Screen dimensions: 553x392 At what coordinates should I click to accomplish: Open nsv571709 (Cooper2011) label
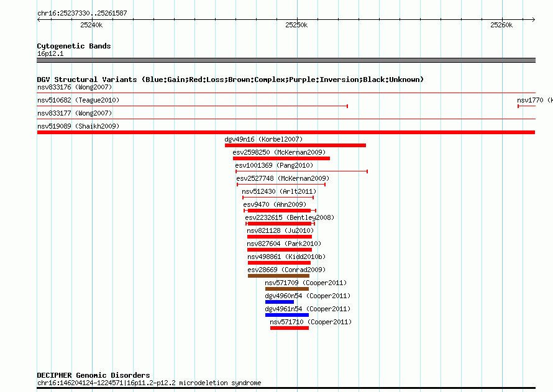(x=306, y=283)
